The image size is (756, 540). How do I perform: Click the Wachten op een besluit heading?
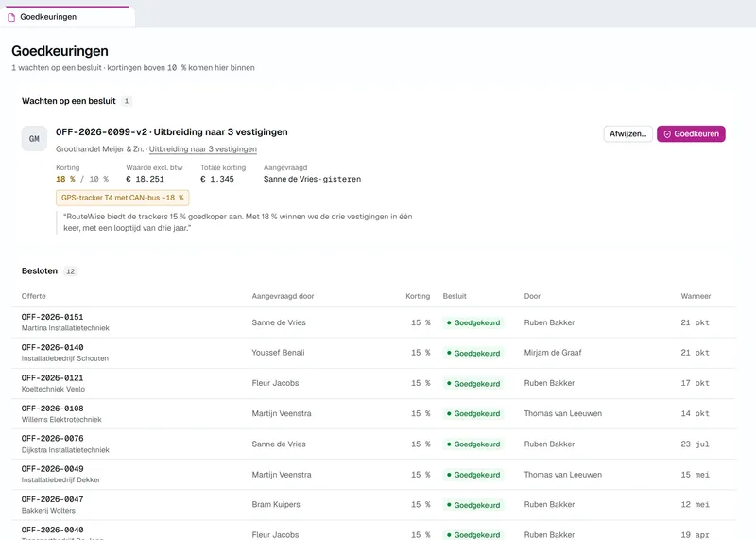click(x=68, y=101)
